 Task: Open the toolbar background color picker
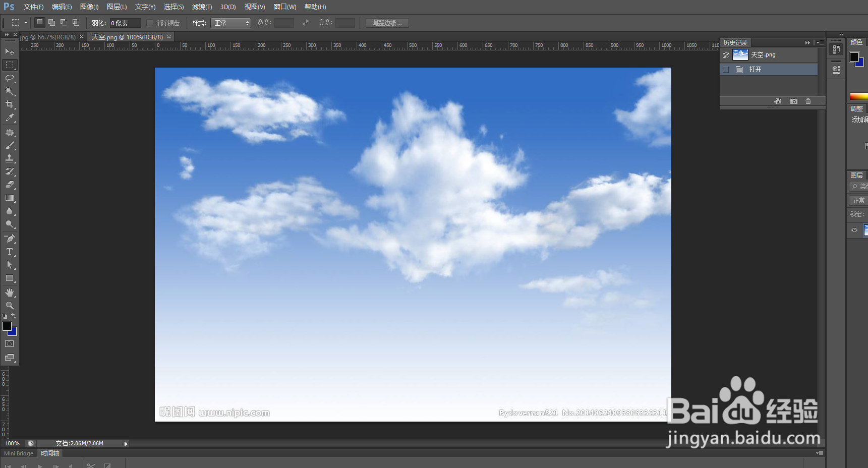pyautogui.click(x=14, y=333)
